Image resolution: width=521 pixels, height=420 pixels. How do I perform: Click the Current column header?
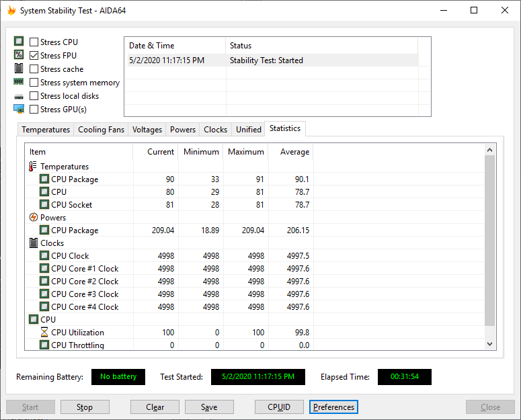tap(155, 152)
